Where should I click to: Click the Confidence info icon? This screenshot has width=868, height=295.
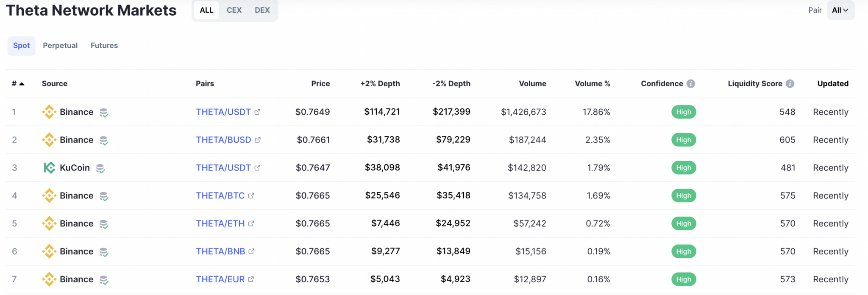[691, 84]
